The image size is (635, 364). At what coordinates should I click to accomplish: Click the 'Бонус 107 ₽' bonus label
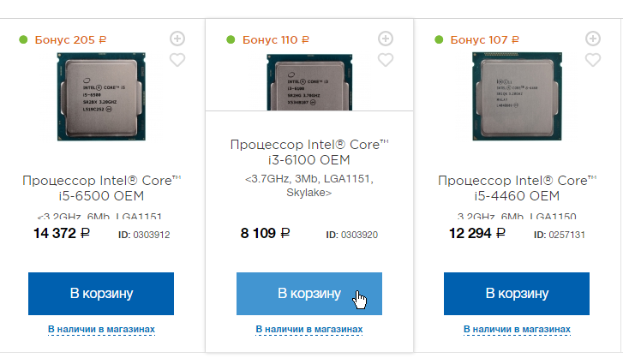(485, 39)
